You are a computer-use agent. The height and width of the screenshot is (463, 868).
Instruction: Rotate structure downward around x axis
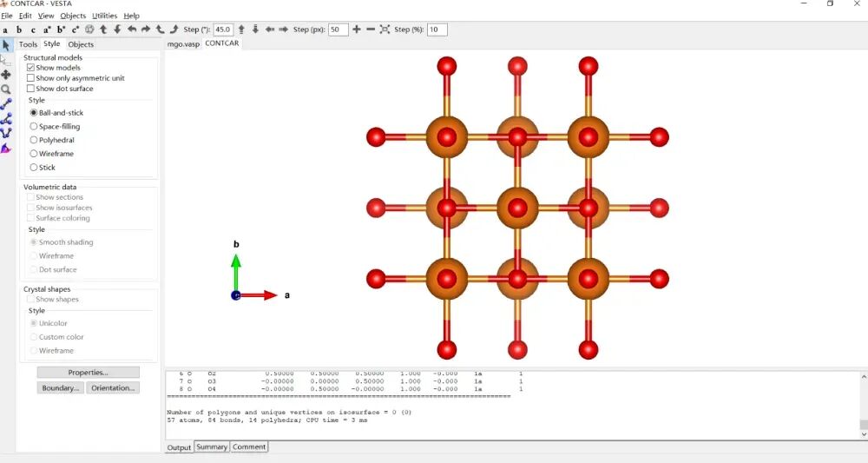point(117,30)
